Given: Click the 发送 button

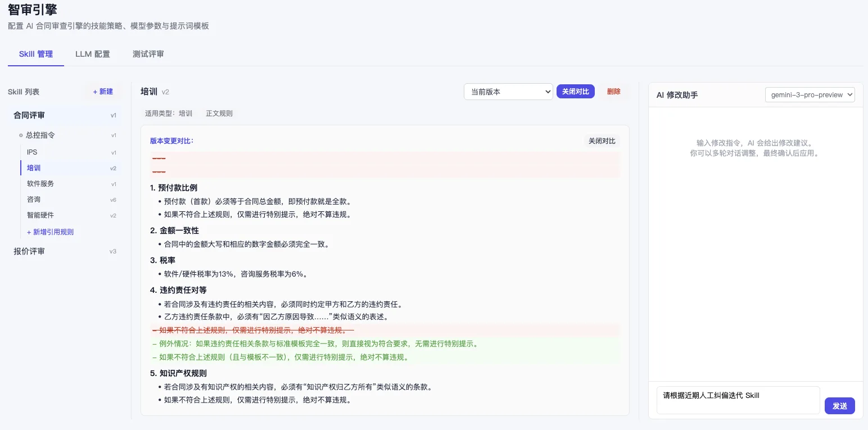Looking at the screenshot, I should tap(839, 406).
